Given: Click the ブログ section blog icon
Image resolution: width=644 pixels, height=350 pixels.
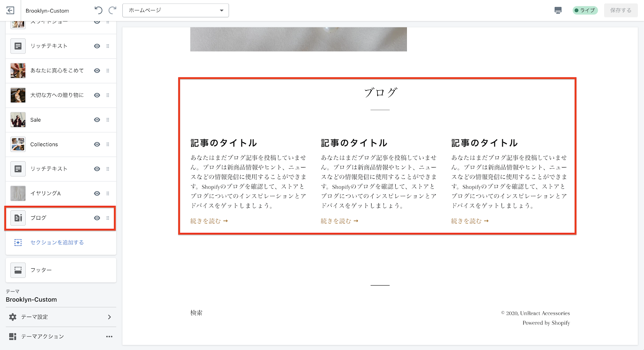Looking at the screenshot, I should (18, 218).
